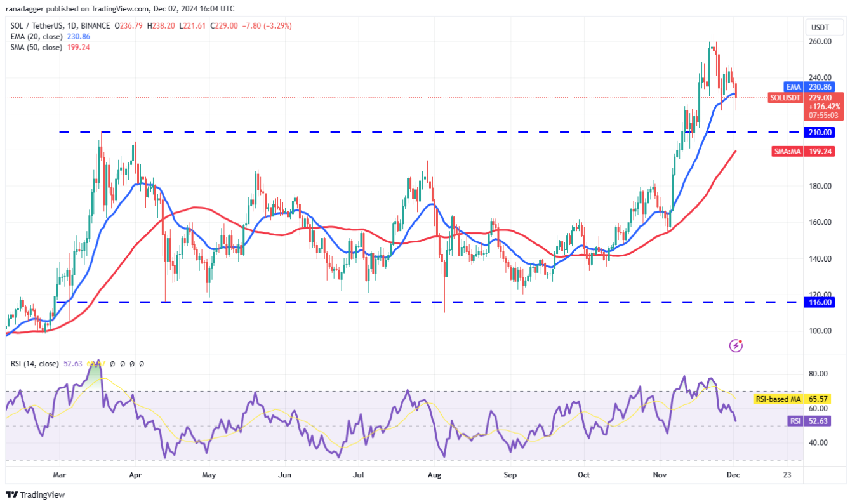
Task: Click the SMA value 199.24 in legend
Action: [x=77, y=48]
